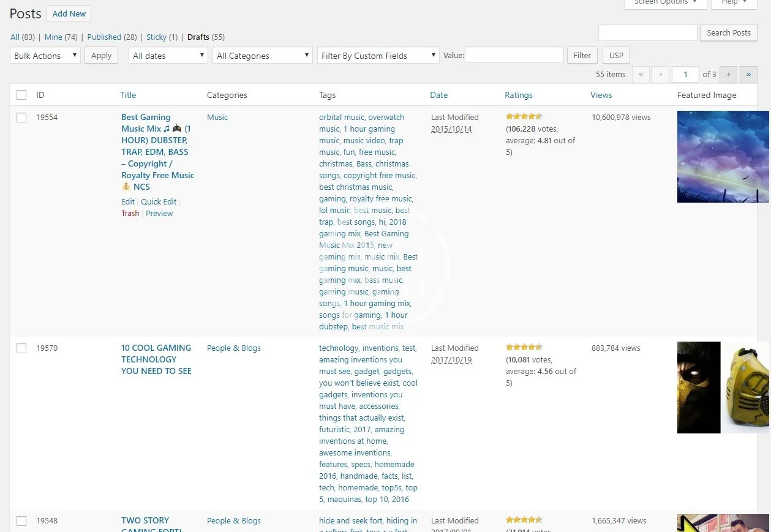
Task: Click the Add New post button
Action: 69,13
